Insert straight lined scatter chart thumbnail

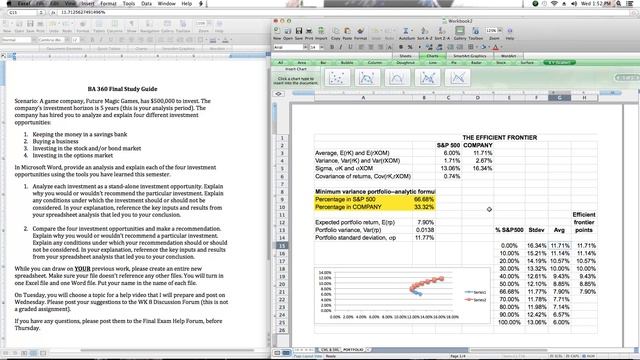(458, 78)
